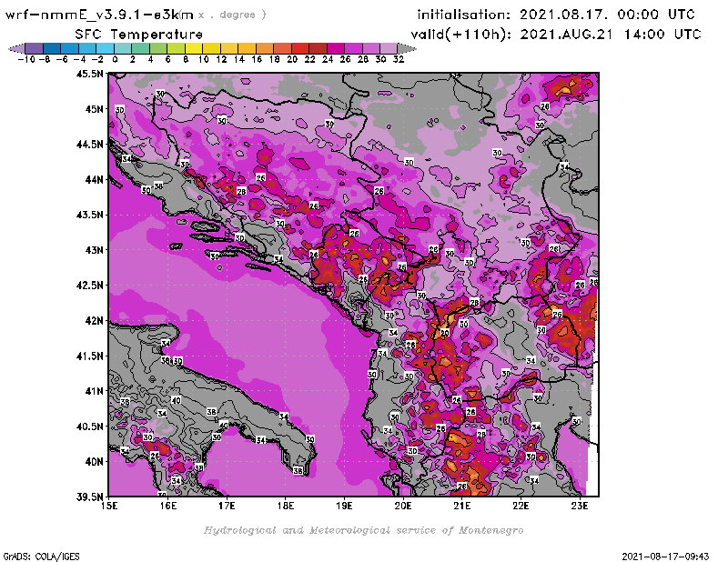This screenshot has height=562, width=728.
Task: Click the yellow swatch between 8 and 10
Action: tap(194, 48)
